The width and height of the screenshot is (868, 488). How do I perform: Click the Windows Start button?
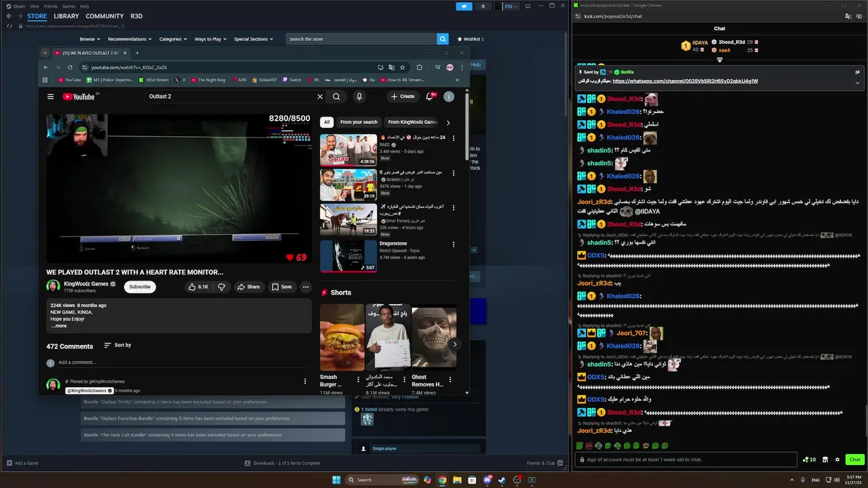click(x=336, y=480)
